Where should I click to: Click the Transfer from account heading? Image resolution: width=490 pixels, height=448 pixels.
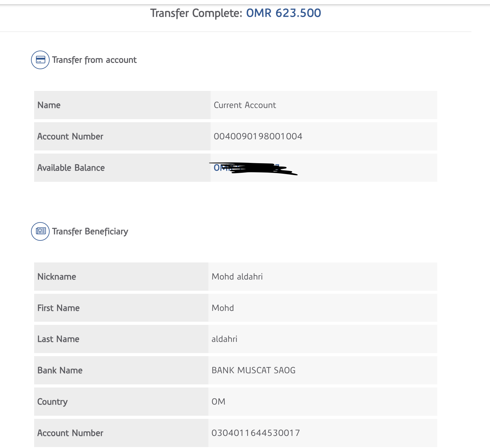click(94, 60)
